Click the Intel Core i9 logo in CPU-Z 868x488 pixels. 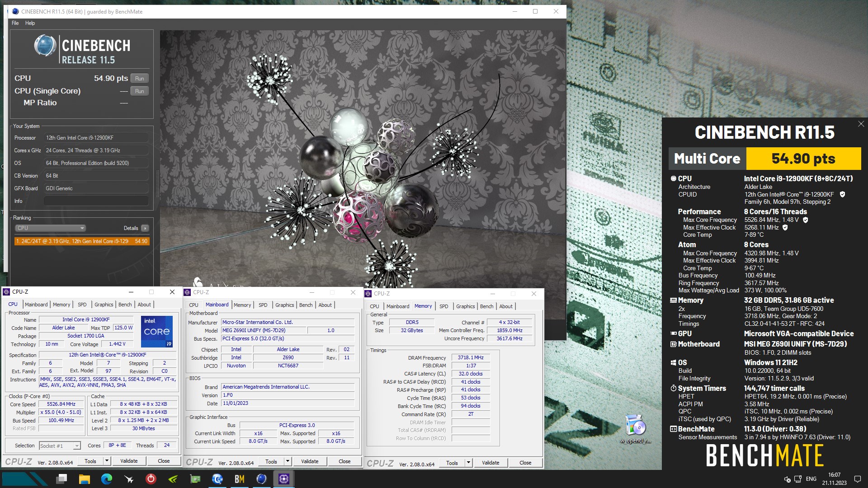coord(157,332)
